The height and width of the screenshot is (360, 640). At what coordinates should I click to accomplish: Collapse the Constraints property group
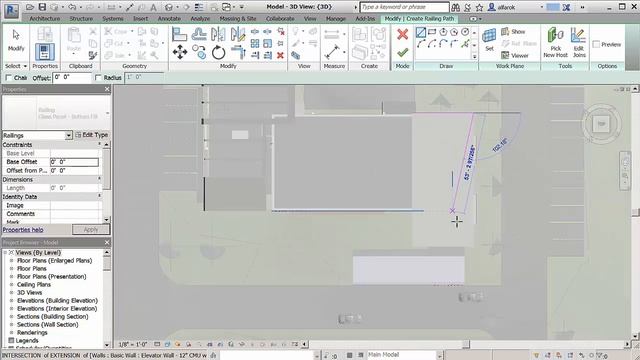pyautogui.click(x=99, y=144)
